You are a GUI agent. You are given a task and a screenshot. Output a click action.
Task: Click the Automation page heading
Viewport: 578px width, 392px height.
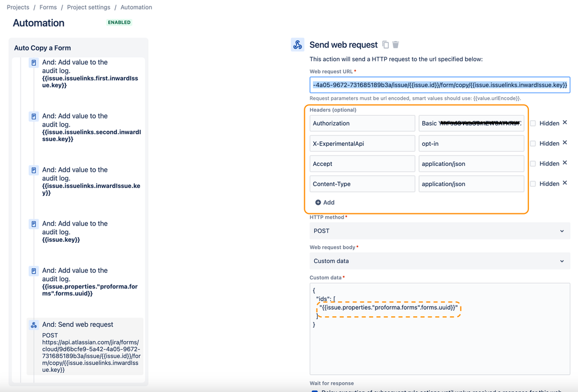[x=38, y=23]
